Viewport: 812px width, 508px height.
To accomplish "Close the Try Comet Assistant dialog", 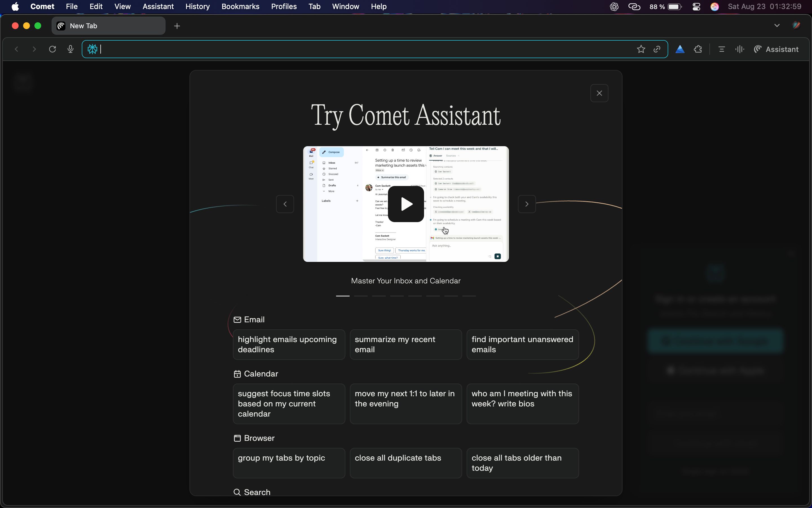I will (x=599, y=93).
